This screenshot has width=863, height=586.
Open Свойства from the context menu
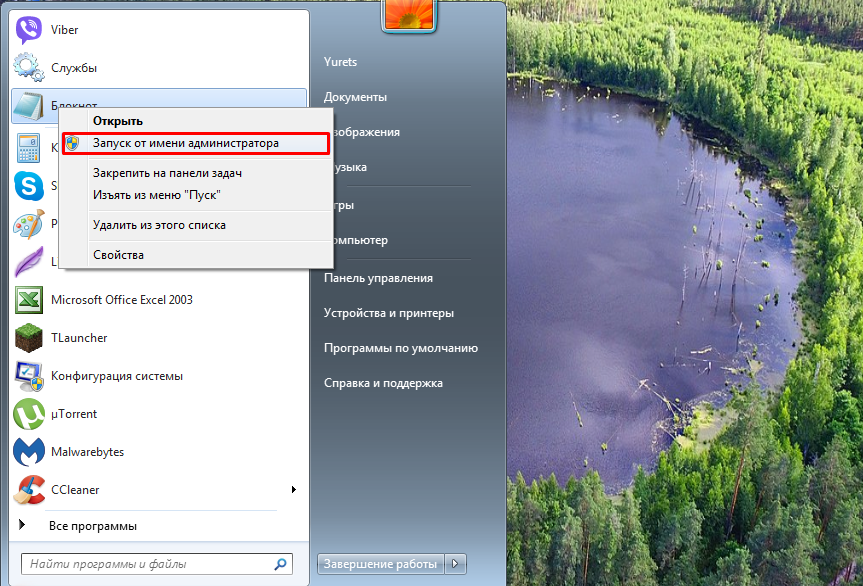tap(196, 255)
